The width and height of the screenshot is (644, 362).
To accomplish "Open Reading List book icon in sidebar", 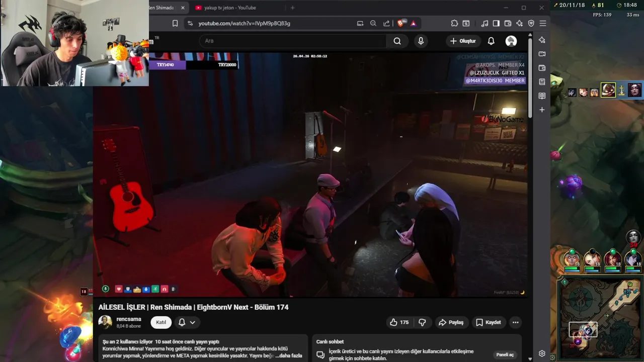I will (542, 96).
